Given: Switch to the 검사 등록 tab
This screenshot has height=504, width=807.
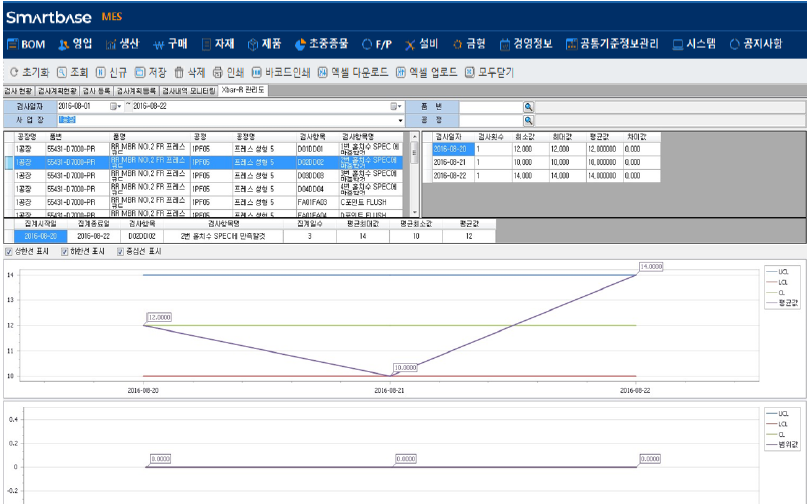Looking at the screenshot, I should coord(96,91).
